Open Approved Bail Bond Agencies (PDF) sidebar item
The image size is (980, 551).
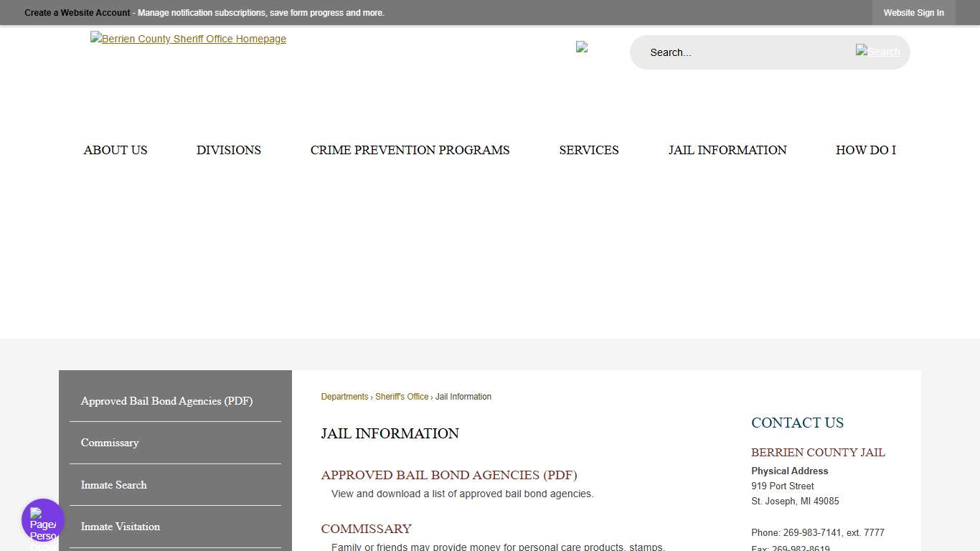coord(166,401)
